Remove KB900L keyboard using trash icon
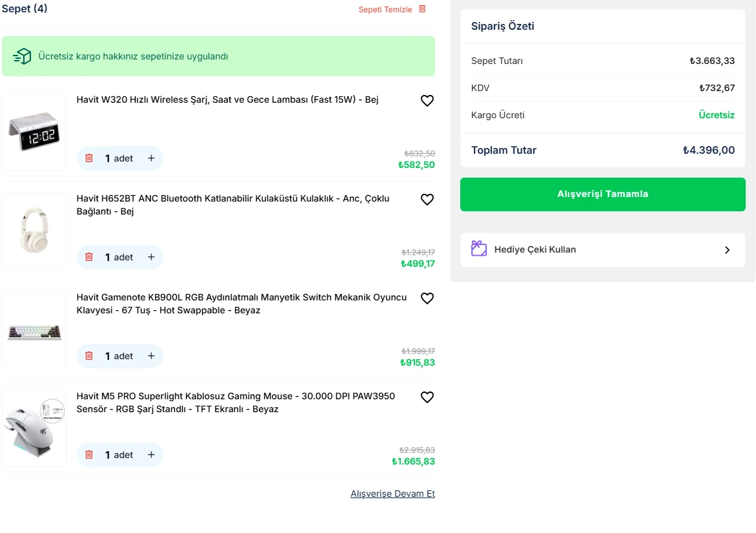The height and width of the screenshot is (533, 756). 89,356
